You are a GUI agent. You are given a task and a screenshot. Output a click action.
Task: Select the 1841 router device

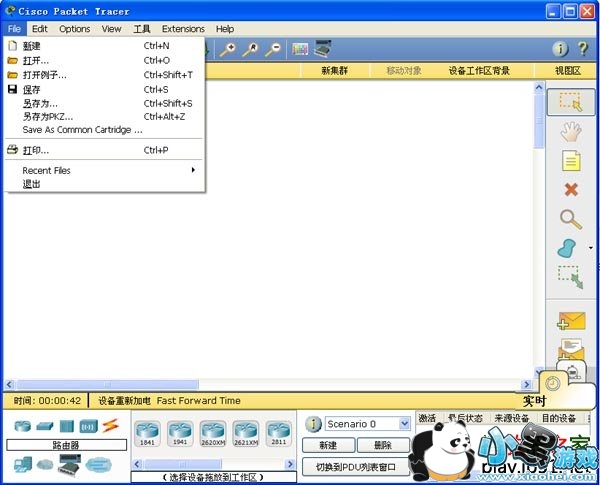148,432
